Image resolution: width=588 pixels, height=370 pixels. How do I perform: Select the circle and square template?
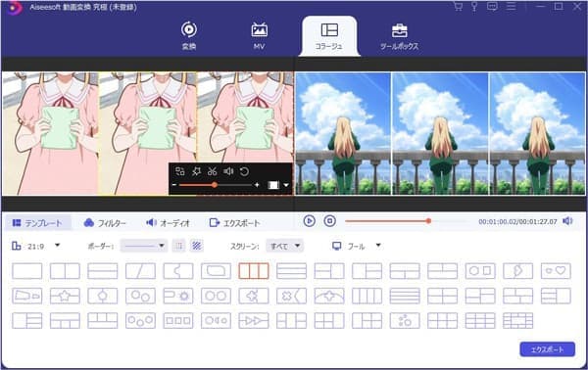tap(480, 271)
